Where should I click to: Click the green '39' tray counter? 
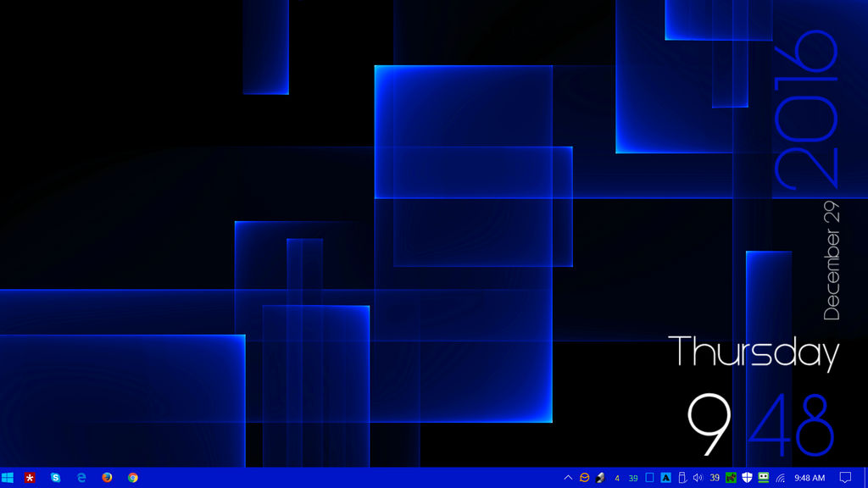pos(632,477)
